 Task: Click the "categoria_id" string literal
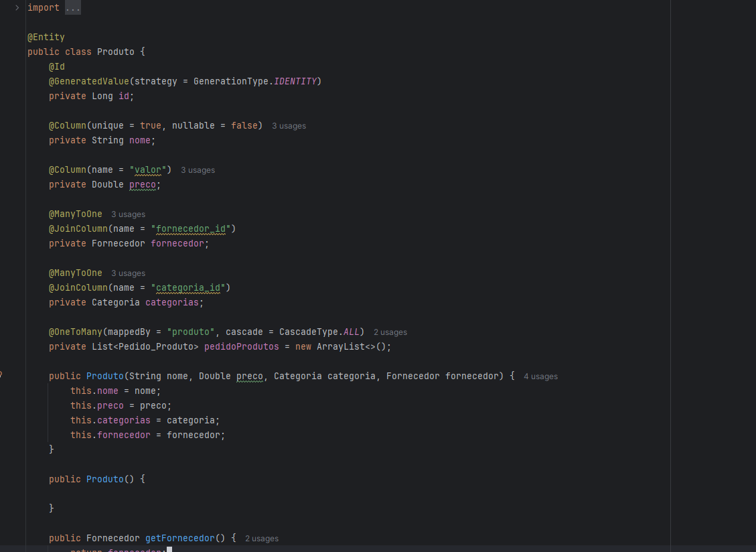pos(188,287)
